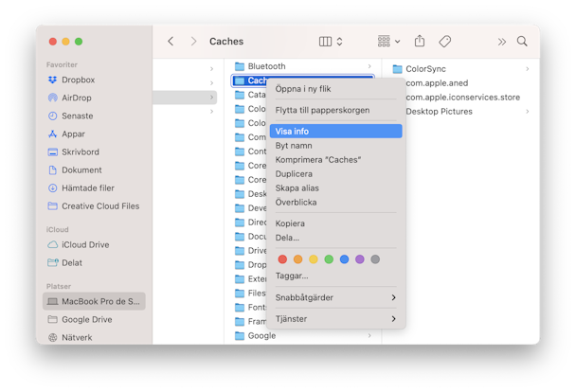Select the Drop folder row
The height and width of the screenshot is (392, 576).
point(250,264)
